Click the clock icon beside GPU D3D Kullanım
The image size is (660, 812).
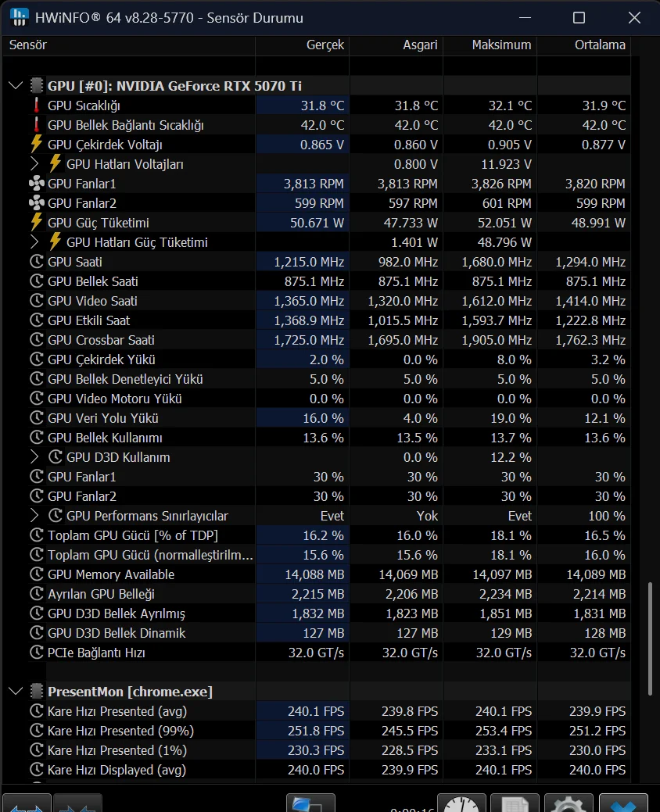[55, 456]
